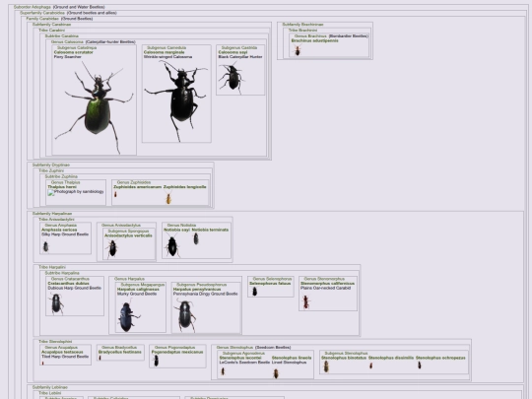The image size is (532, 399).
Task: Click the Stenolophus dissimilis species name
Action: 391,358
